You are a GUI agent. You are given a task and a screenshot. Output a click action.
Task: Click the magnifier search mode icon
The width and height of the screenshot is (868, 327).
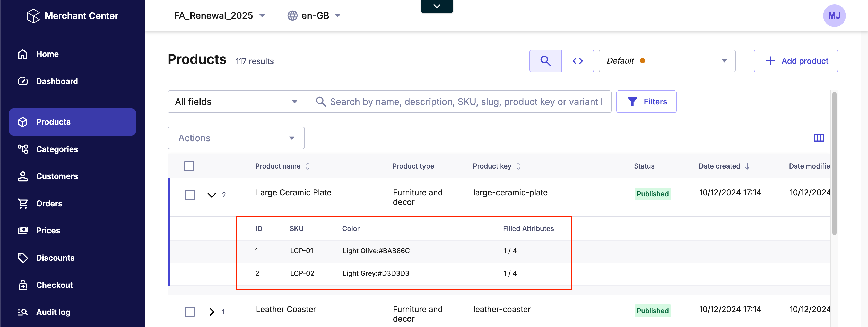pyautogui.click(x=545, y=61)
